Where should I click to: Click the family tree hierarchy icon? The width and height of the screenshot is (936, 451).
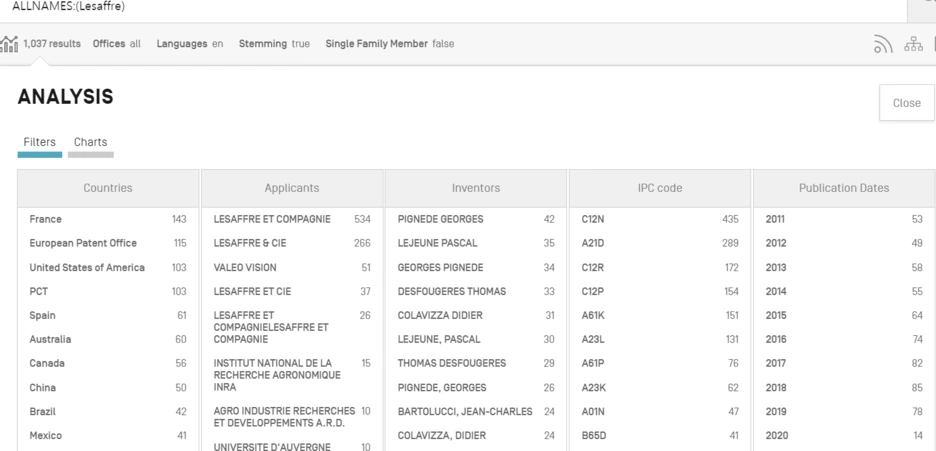[x=913, y=44]
